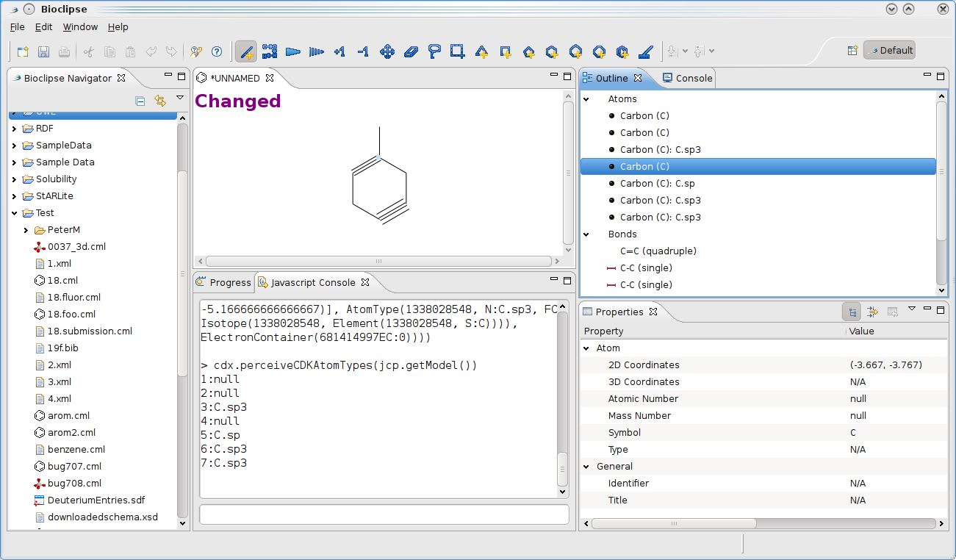This screenshot has height=560, width=956.
Task: Open the Default perspective button
Action: pos(889,51)
